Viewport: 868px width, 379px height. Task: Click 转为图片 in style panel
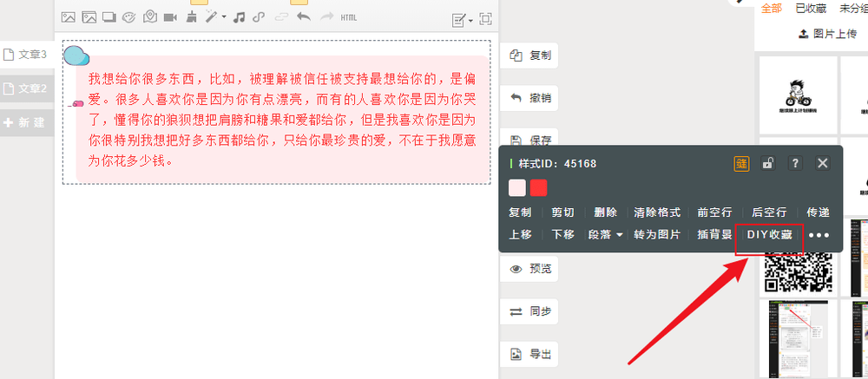657,234
